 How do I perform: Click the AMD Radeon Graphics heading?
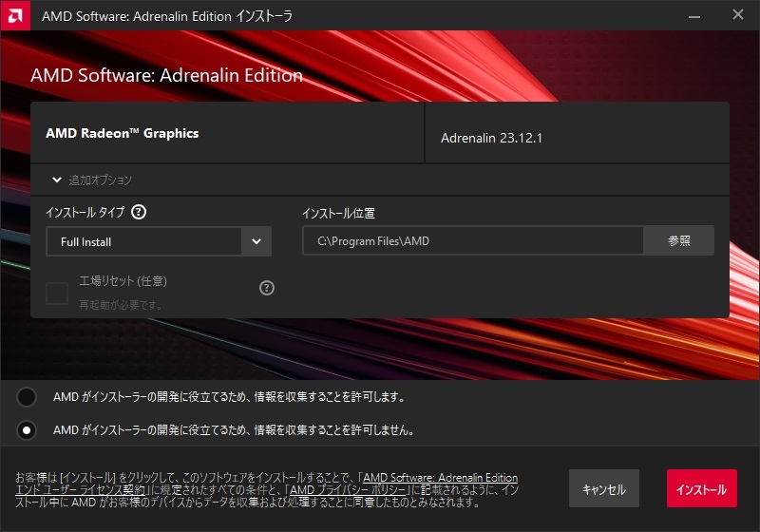pos(123,133)
